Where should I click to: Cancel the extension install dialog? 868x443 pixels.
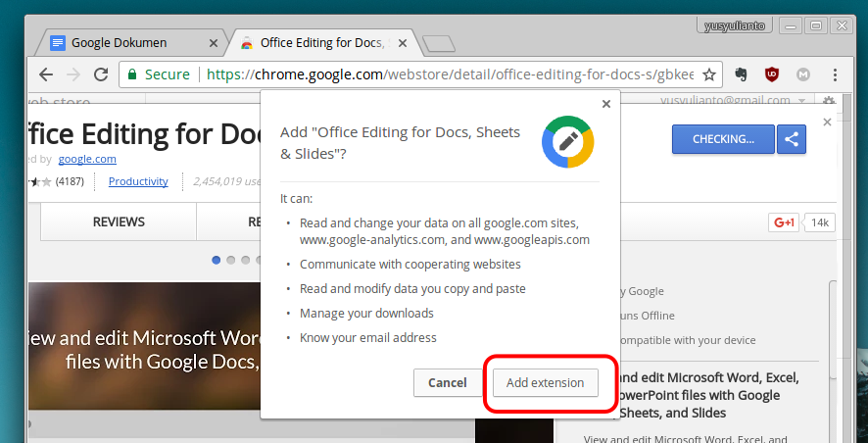(448, 382)
